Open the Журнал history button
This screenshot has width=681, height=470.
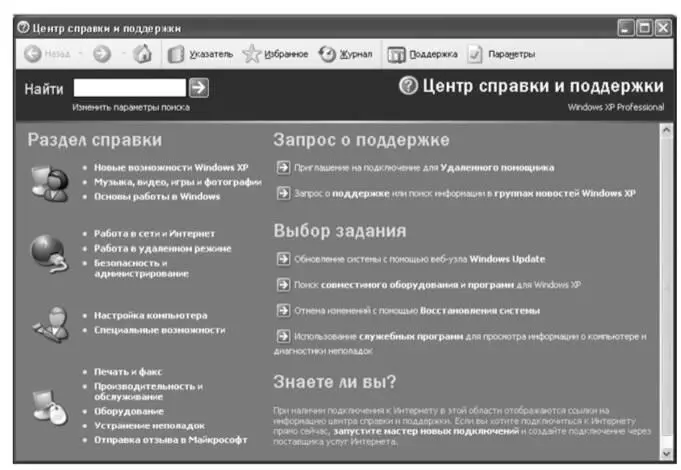[x=346, y=54]
